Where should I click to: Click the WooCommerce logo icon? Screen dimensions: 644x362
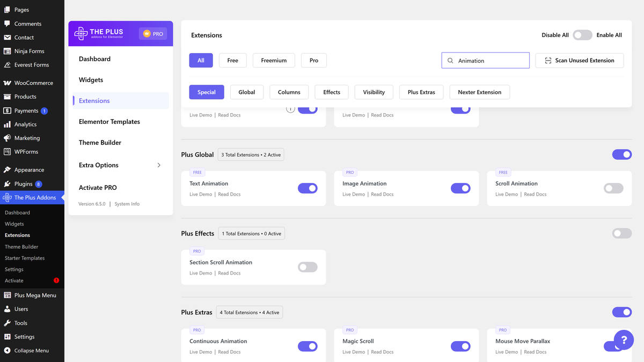pyautogui.click(x=7, y=83)
